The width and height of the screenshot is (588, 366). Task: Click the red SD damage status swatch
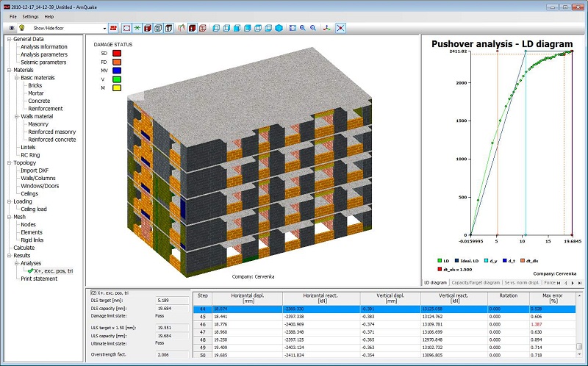tap(117, 53)
